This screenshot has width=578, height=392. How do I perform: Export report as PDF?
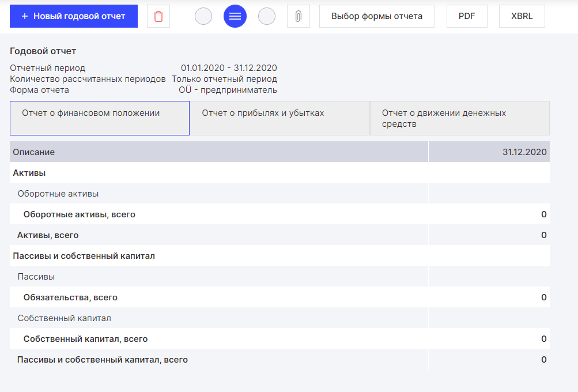tap(467, 16)
